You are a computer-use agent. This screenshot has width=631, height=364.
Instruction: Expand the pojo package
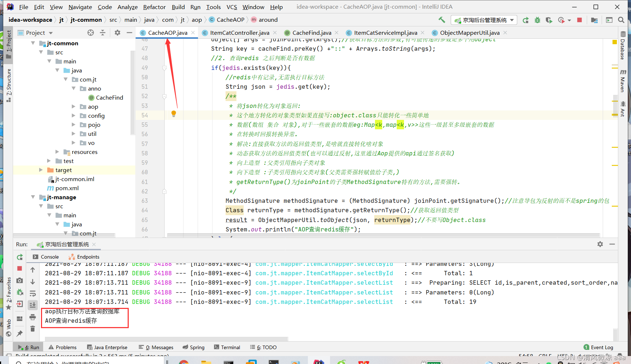pyautogui.click(x=74, y=125)
